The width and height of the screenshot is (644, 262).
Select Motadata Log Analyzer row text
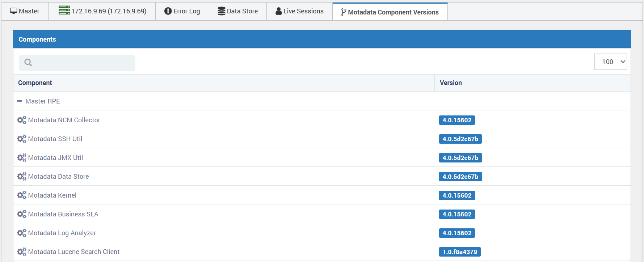click(x=62, y=233)
